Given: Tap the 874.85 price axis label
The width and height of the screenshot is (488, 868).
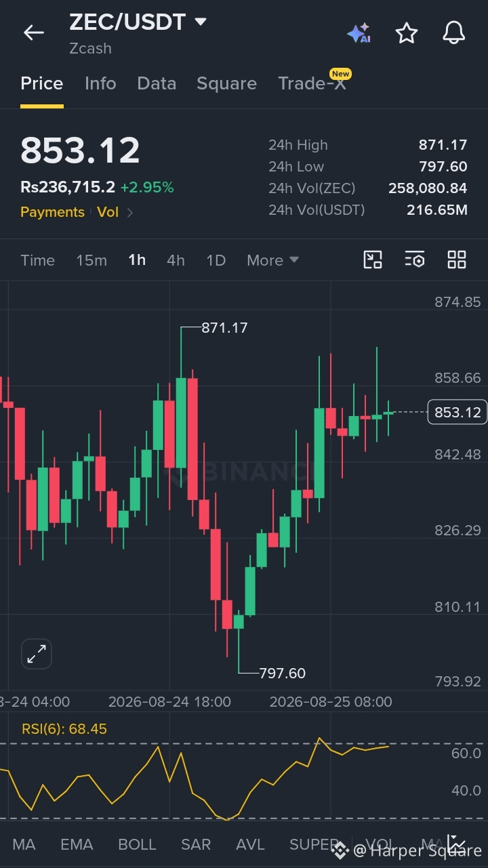Looking at the screenshot, I should (x=457, y=302).
